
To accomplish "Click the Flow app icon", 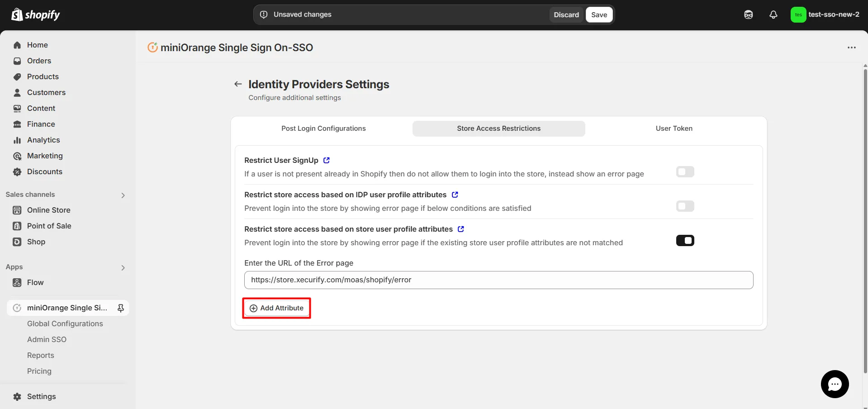I will click(17, 282).
